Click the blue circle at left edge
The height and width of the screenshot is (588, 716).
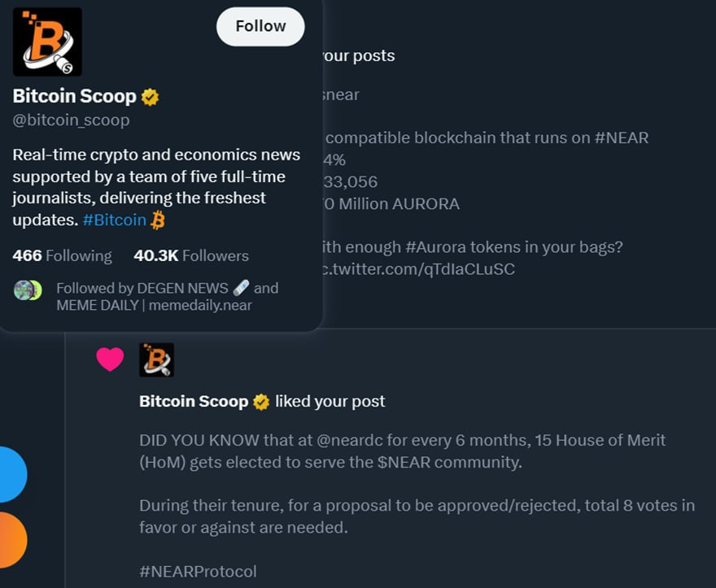(10, 474)
